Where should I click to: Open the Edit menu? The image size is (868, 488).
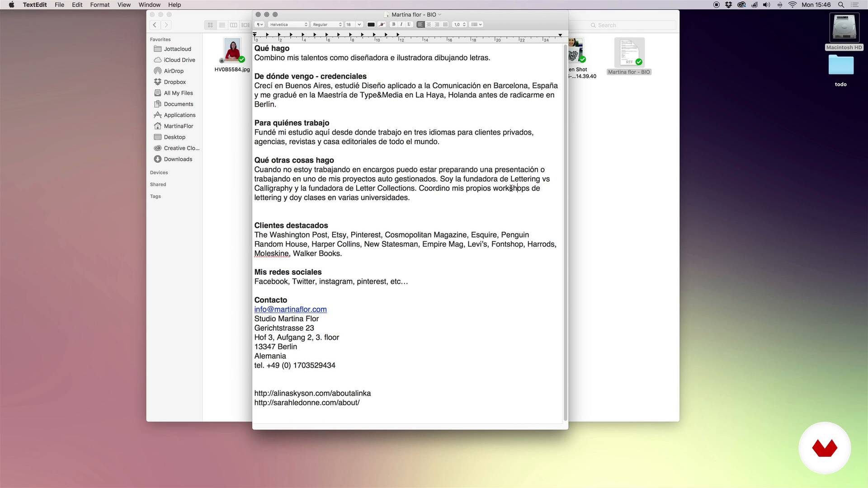tap(77, 5)
